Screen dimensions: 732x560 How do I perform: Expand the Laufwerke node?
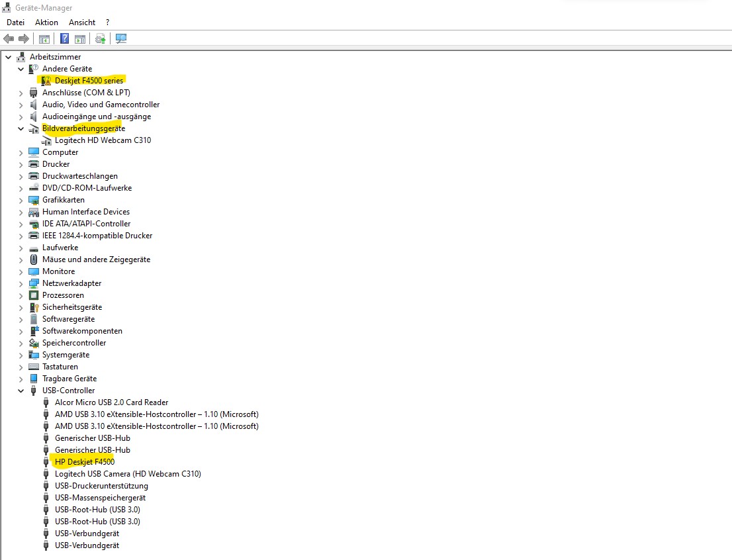[x=21, y=248]
